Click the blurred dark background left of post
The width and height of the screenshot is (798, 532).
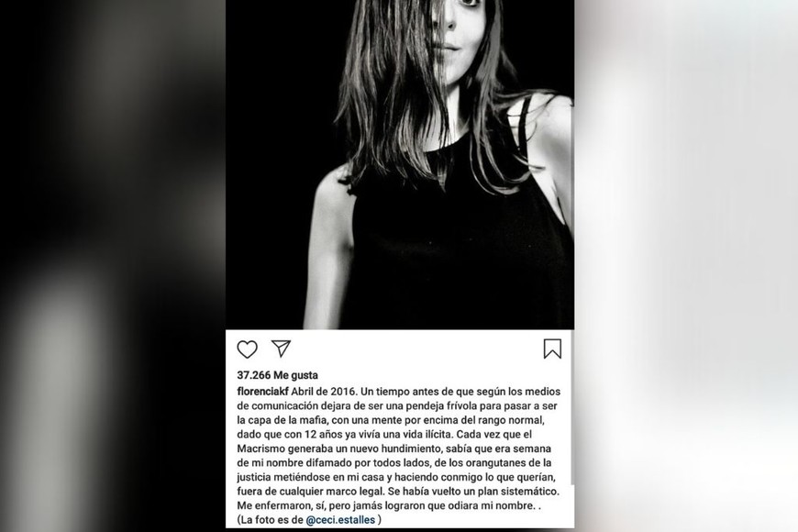click(x=113, y=266)
